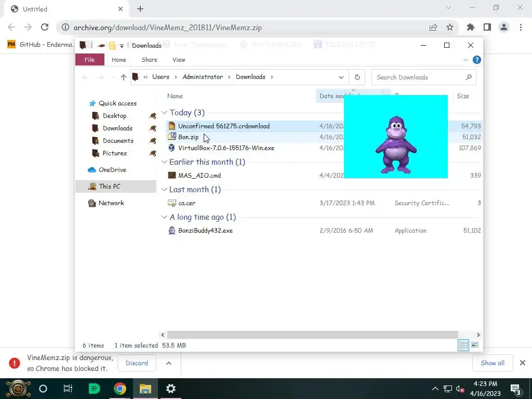This screenshot has height=399, width=532.
Task: Open Downloads in the navigation pane
Action: pos(112,128)
